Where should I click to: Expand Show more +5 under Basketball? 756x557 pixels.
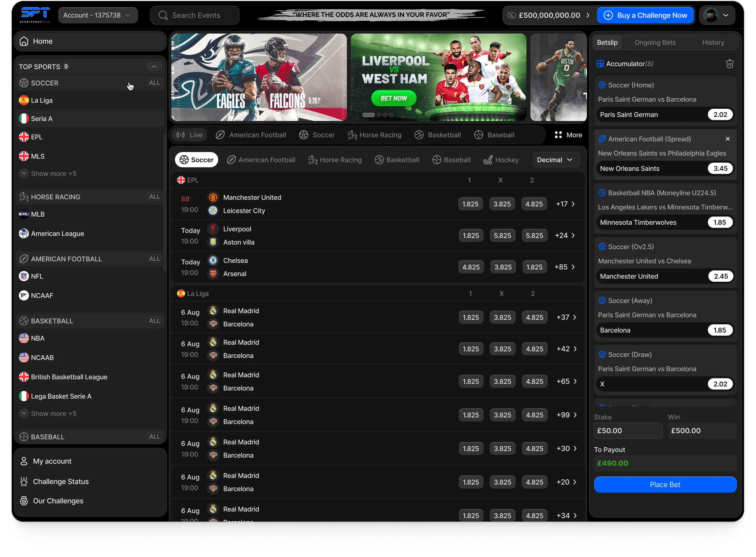tap(48, 414)
